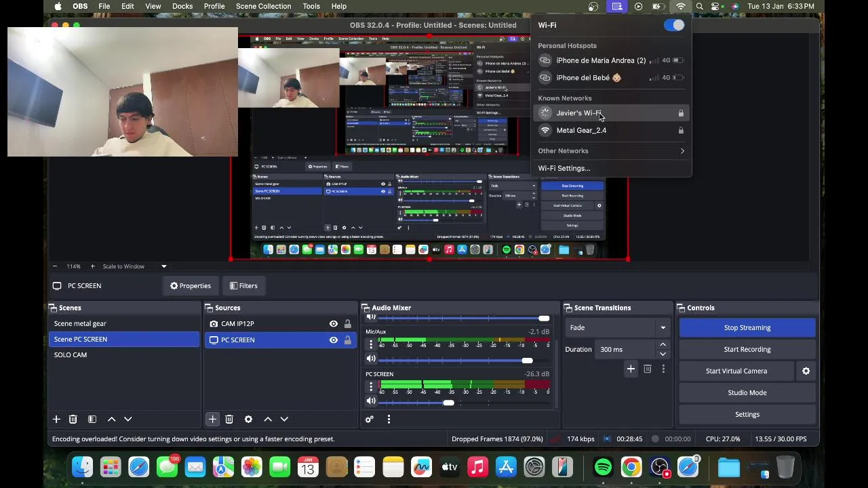Open source Properties button

click(x=191, y=286)
